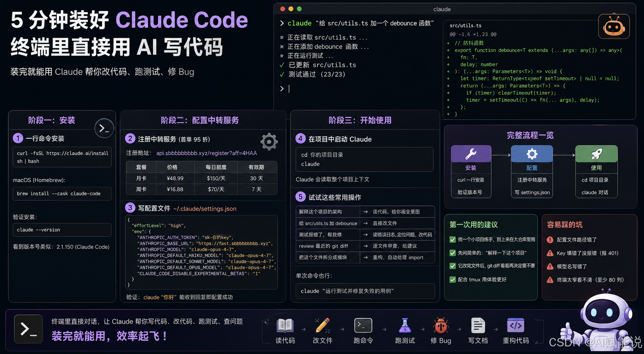Toggle the checkbox for 找一个小项目练手
The height and width of the screenshot is (354, 644).
(453, 239)
